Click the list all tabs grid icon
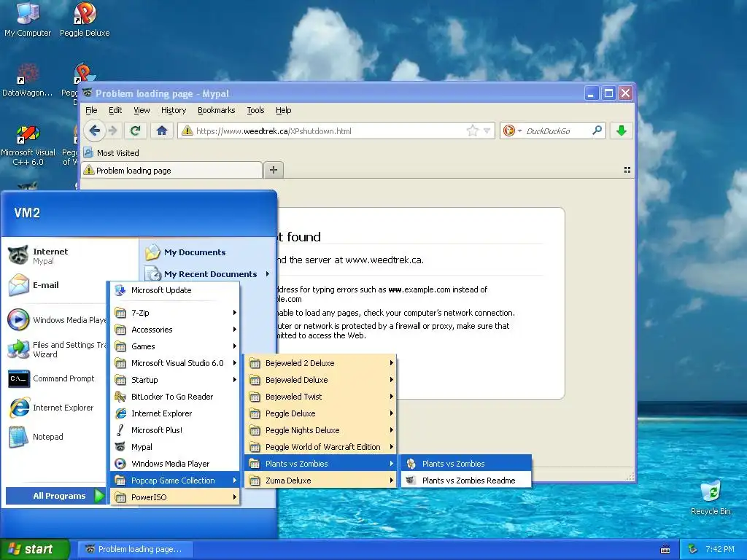This screenshot has height=560, width=747. coord(627,170)
